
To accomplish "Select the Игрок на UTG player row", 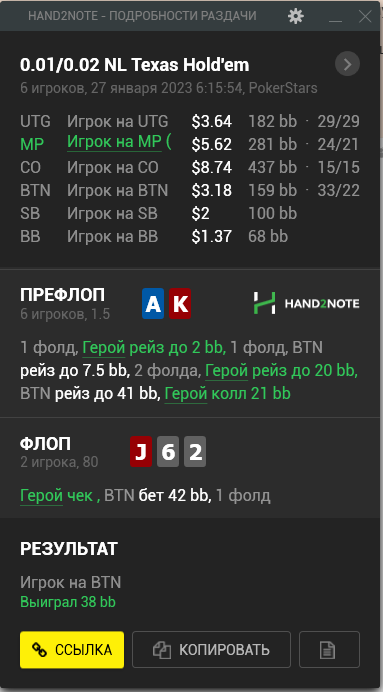I will [190, 121].
